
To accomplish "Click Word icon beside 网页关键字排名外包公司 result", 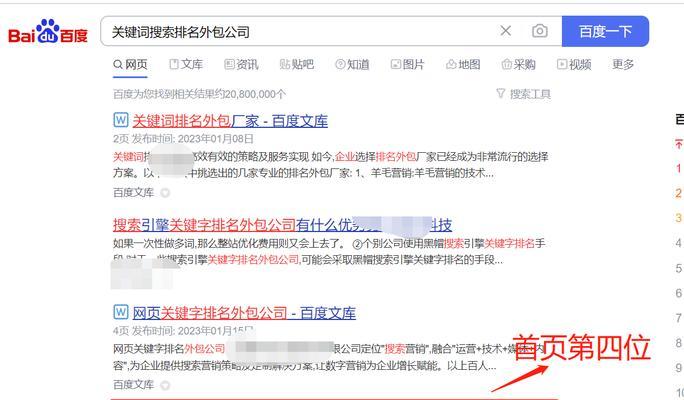I will pos(121,311).
